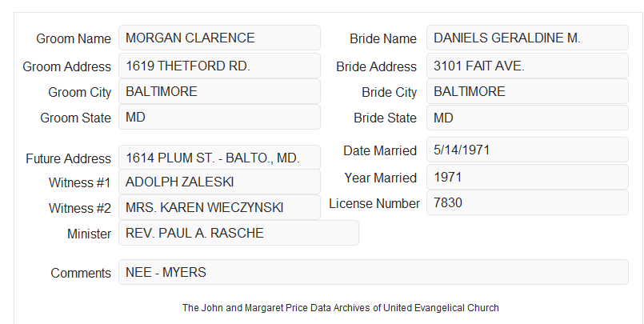
Task: Focus the License Number field
Action: [527, 202]
